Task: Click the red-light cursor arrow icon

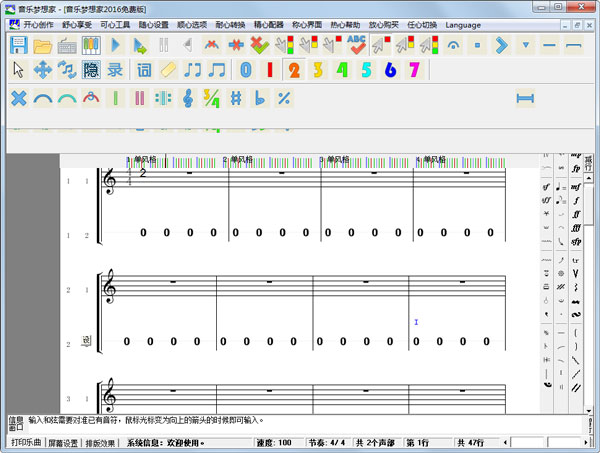Action: [380, 45]
